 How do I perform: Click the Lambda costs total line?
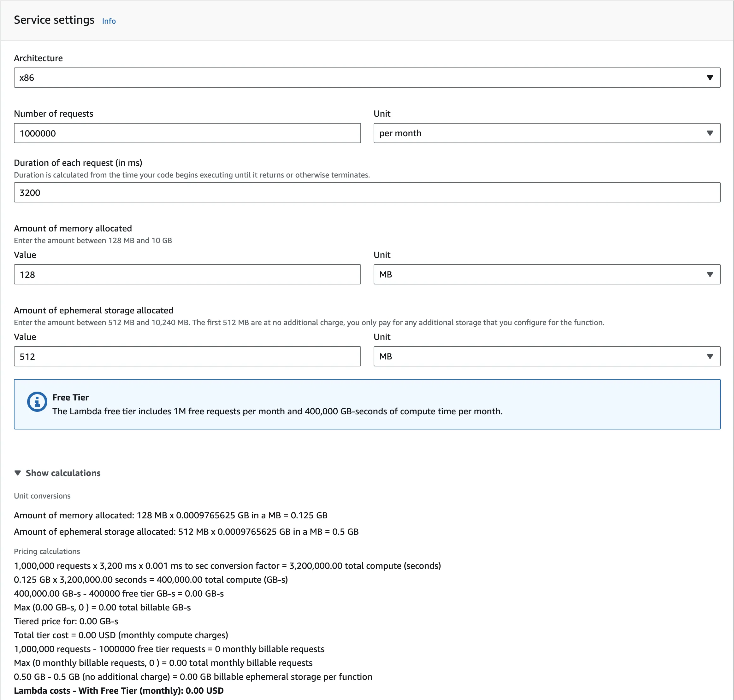pos(118,691)
